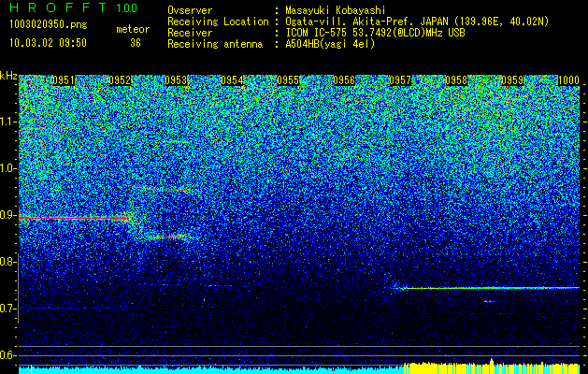Click time marker 0958
Screen dimensions: 588x374
[456, 80]
